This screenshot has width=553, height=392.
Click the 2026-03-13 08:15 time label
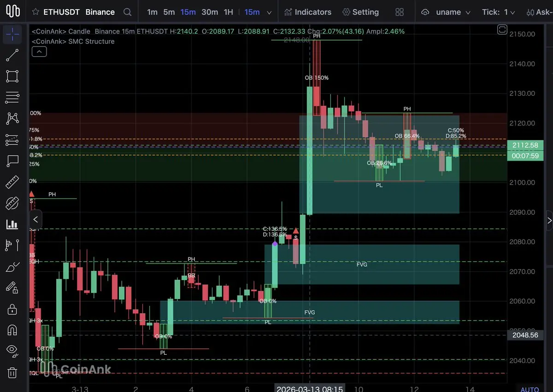coord(309,389)
